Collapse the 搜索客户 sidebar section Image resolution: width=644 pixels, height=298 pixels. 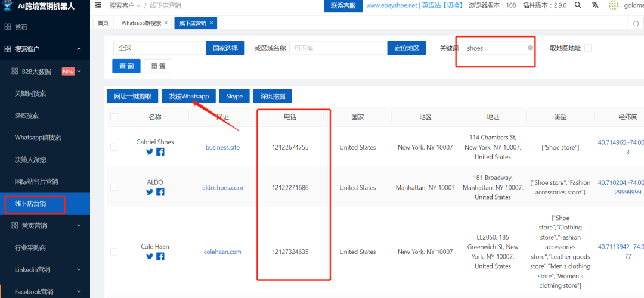(79, 49)
